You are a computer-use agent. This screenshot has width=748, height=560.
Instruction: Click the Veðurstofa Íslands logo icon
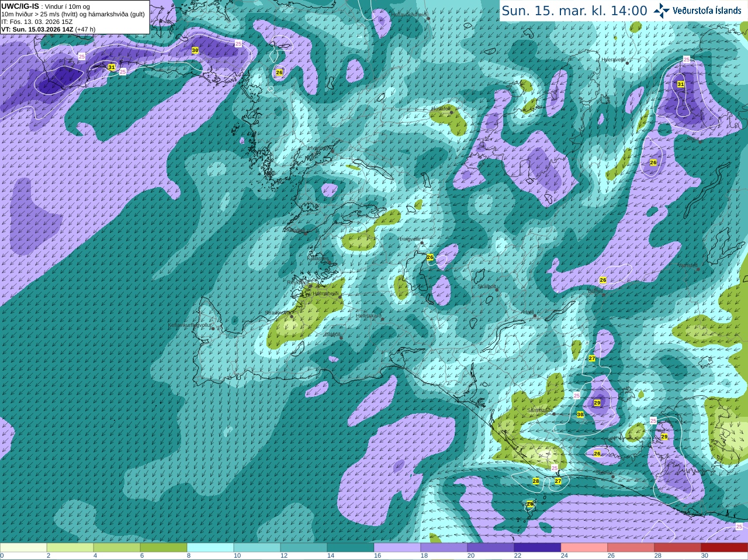662,11
